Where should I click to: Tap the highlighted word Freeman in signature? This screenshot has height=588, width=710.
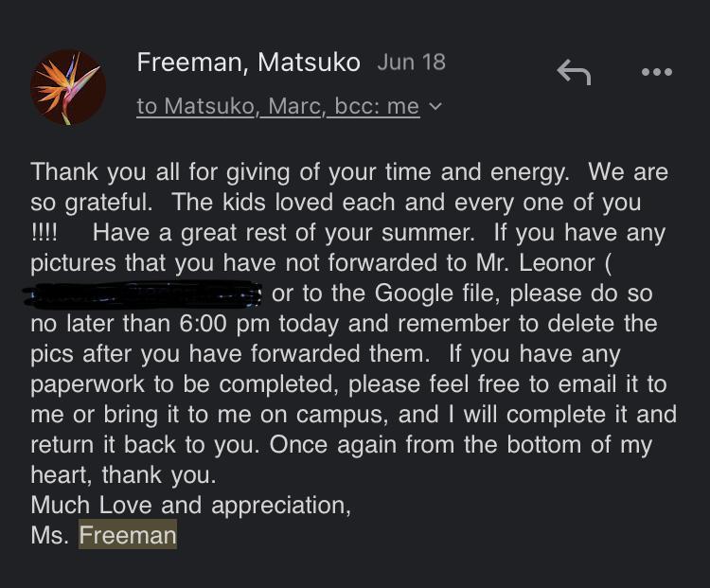click(128, 535)
